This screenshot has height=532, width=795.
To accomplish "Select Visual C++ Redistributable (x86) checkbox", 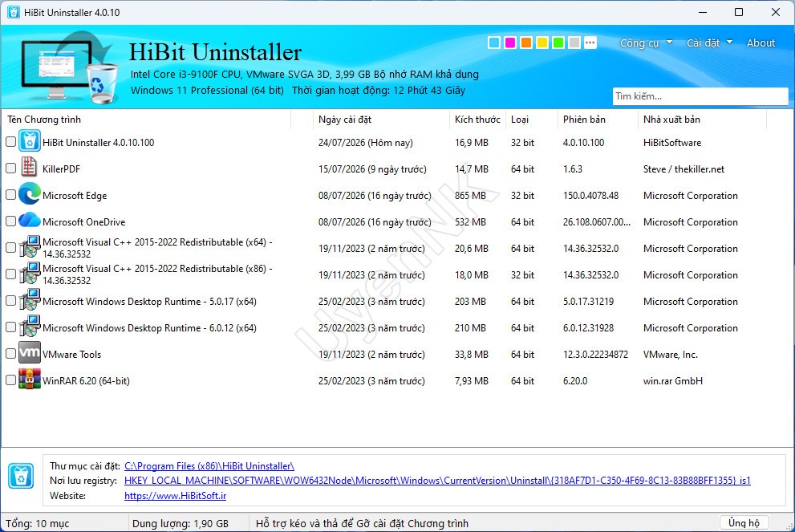I will coord(10,274).
